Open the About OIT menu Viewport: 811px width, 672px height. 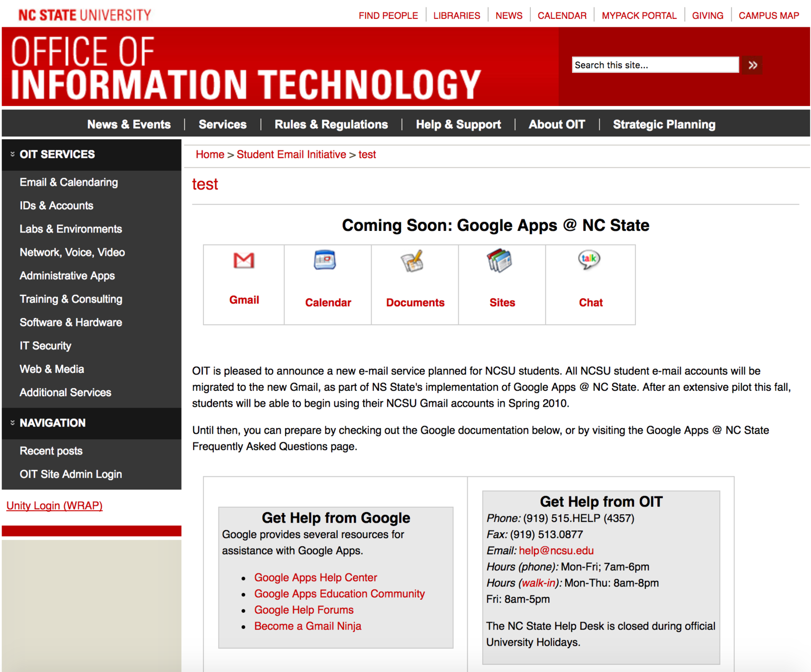coord(557,124)
